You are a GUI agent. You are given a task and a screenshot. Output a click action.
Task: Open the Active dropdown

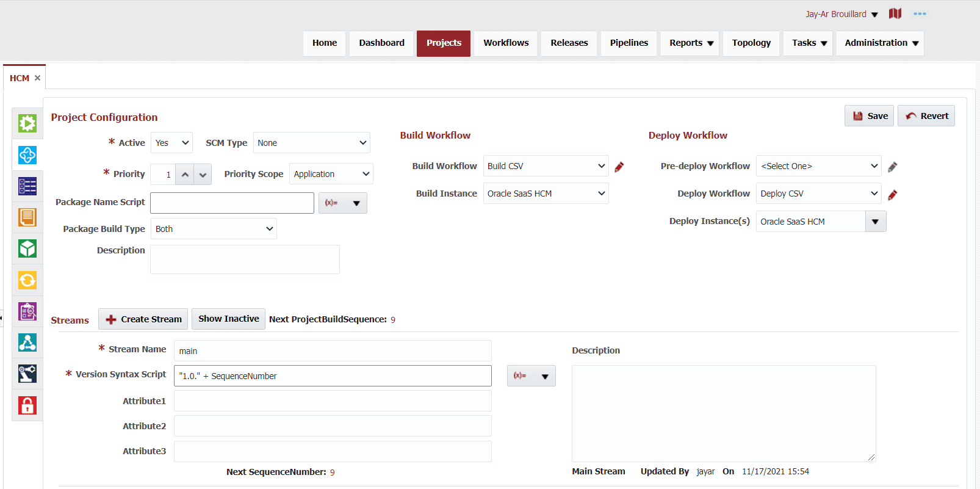pyautogui.click(x=171, y=143)
